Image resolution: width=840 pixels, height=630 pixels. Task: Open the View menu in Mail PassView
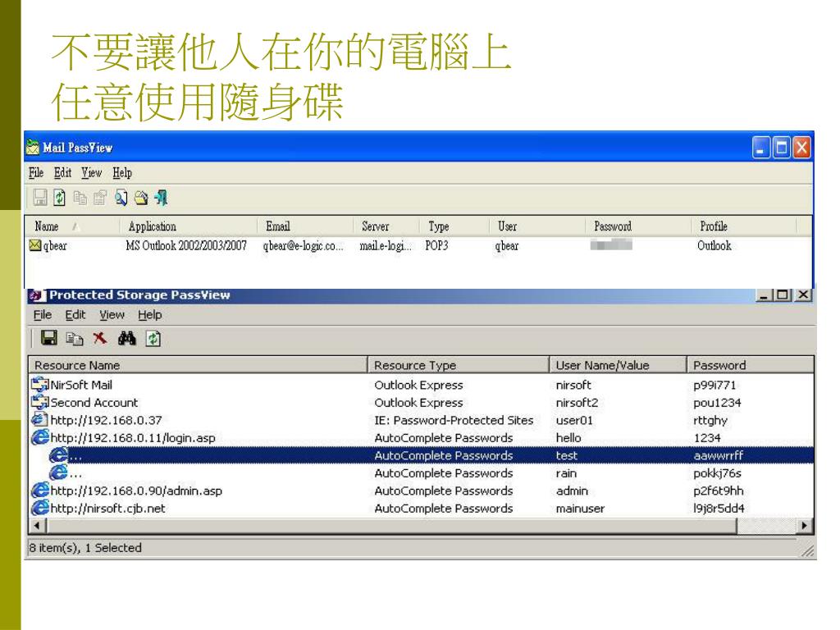(92, 172)
